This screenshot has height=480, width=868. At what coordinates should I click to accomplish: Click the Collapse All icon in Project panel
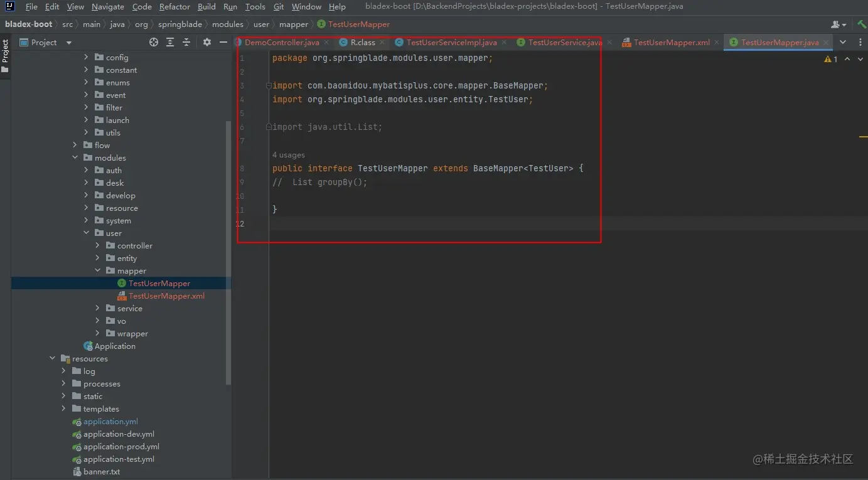pos(186,42)
